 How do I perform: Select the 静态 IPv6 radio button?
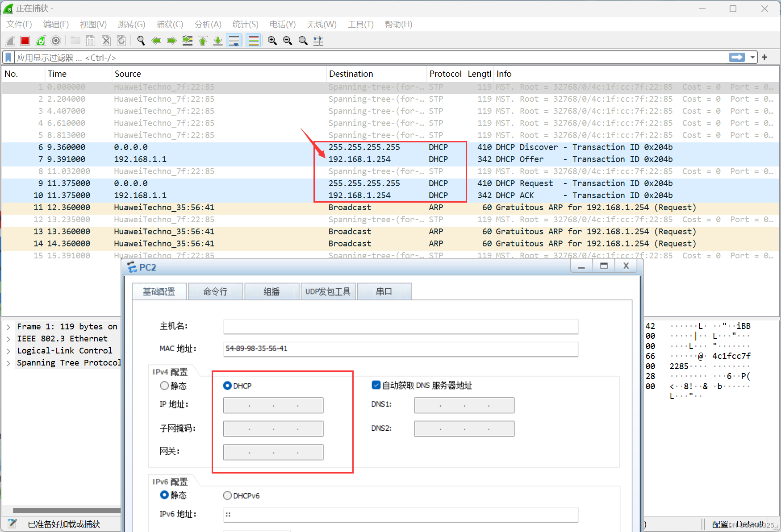(x=164, y=495)
